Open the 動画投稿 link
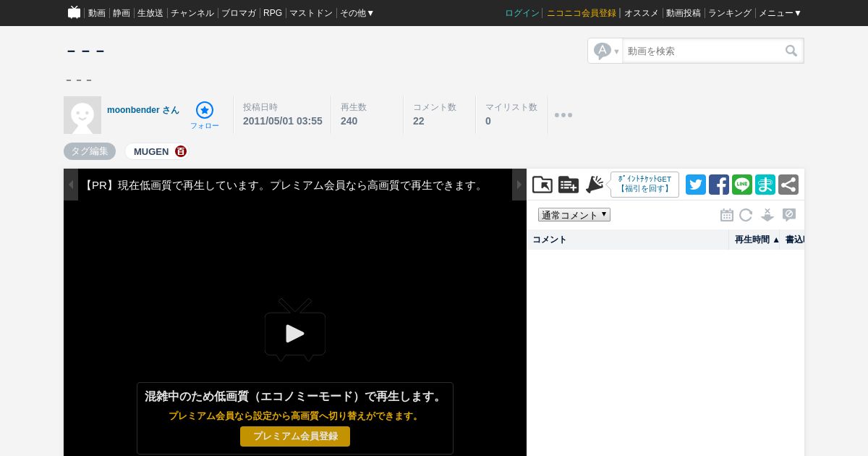This screenshot has height=456, width=868. (x=684, y=13)
